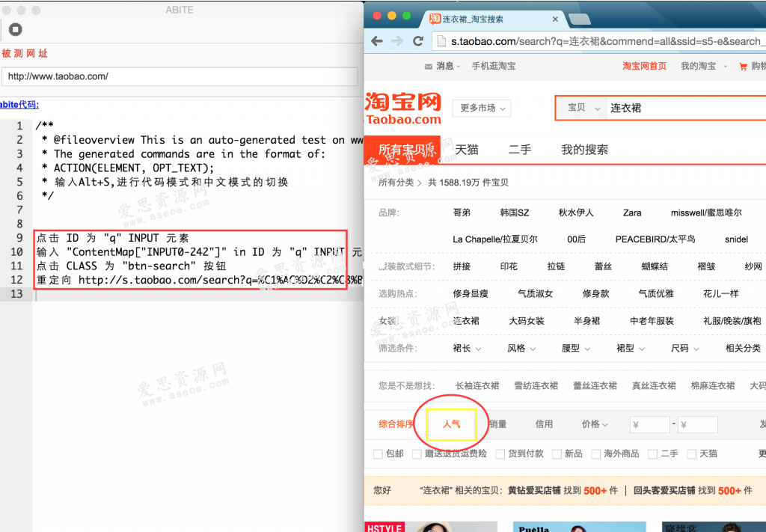The image size is (766, 532).
Task: Click the minimum price ¥ input field
Action: [x=649, y=424]
